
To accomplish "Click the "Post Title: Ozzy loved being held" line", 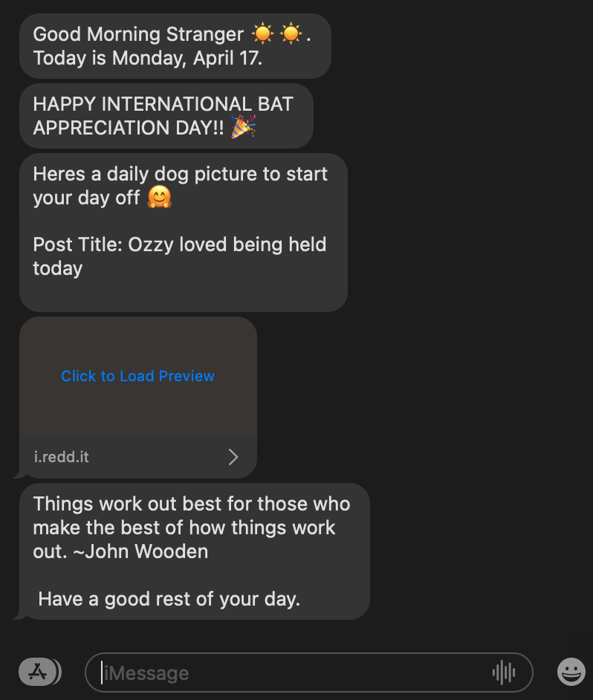I will point(179,244).
